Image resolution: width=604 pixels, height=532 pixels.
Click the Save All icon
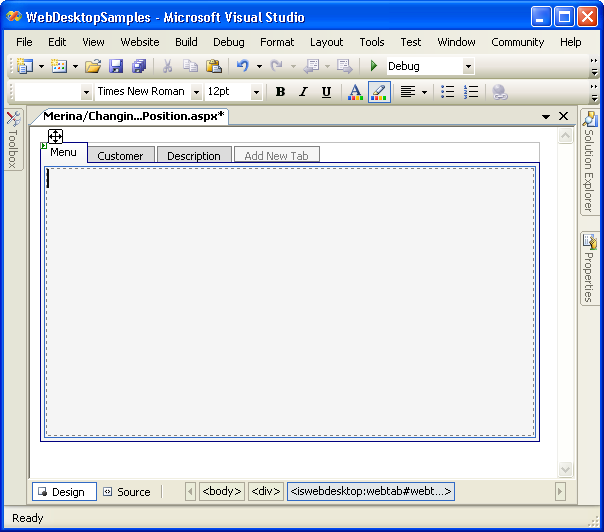click(138, 66)
